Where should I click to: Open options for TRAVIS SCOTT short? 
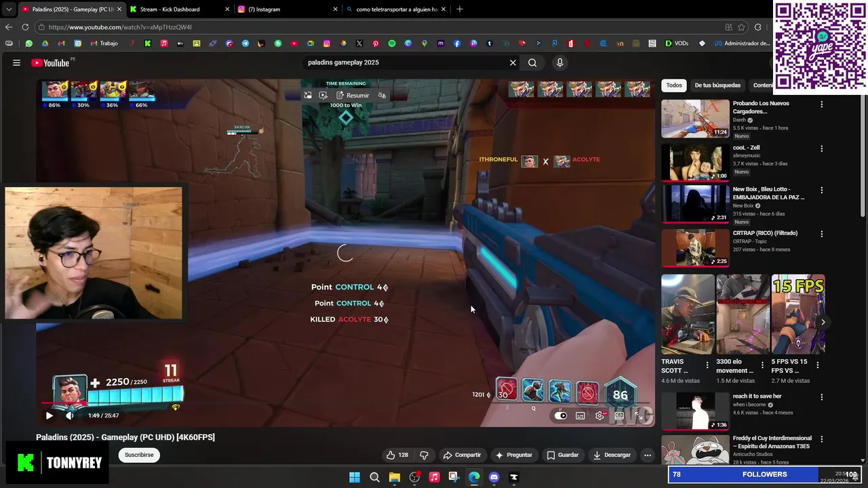point(707,365)
